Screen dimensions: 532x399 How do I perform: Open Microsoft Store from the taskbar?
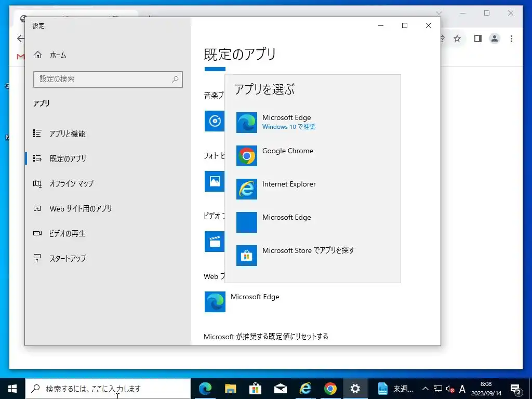pos(255,389)
